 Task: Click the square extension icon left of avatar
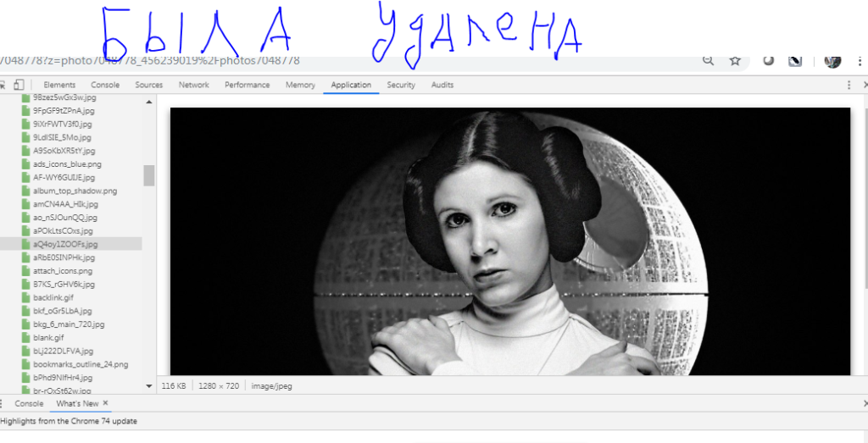795,61
